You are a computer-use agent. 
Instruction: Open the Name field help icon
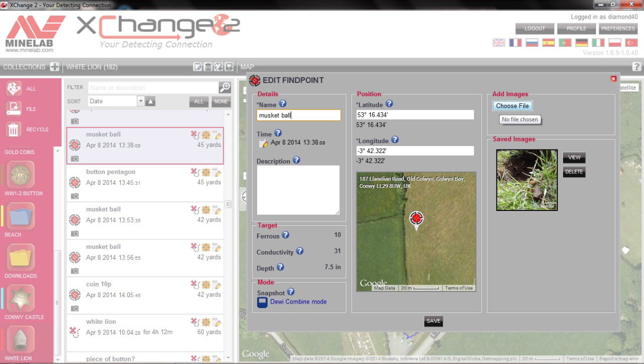(x=282, y=104)
